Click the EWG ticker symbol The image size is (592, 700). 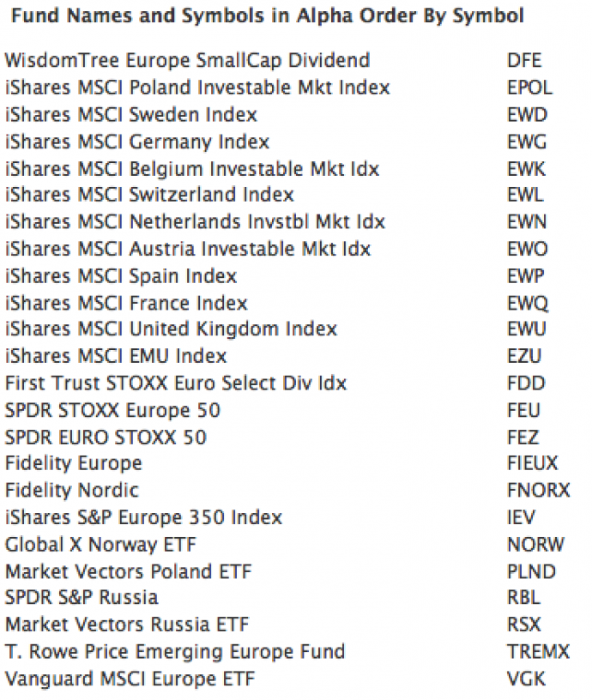click(527, 142)
